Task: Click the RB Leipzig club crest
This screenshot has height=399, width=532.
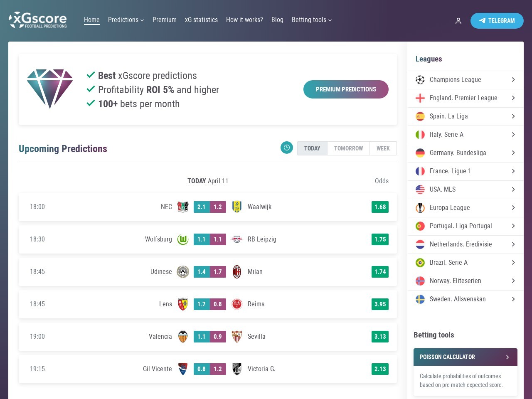Action: pos(237,239)
